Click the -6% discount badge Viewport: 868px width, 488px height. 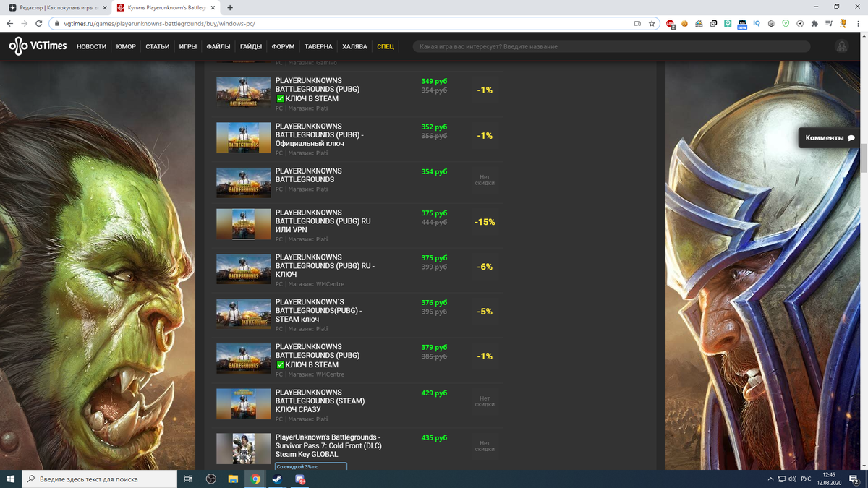[485, 267]
